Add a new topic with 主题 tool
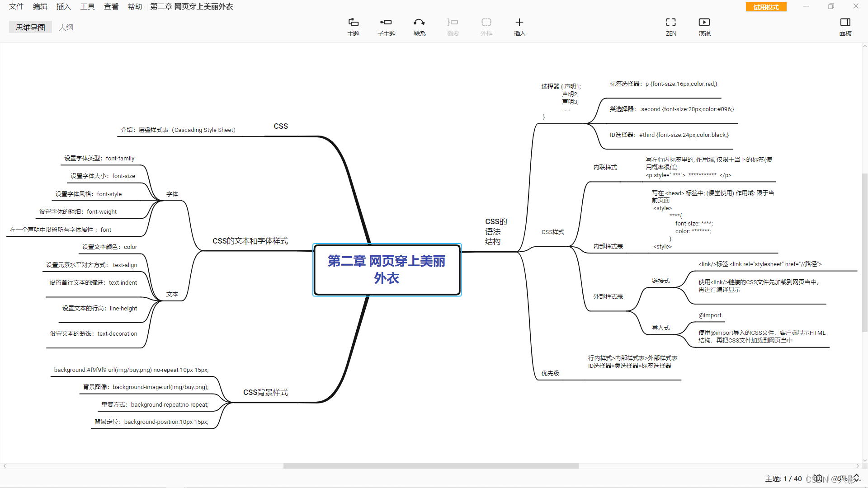Image resolution: width=868 pixels, height=488 pixels. coord(353,27)
